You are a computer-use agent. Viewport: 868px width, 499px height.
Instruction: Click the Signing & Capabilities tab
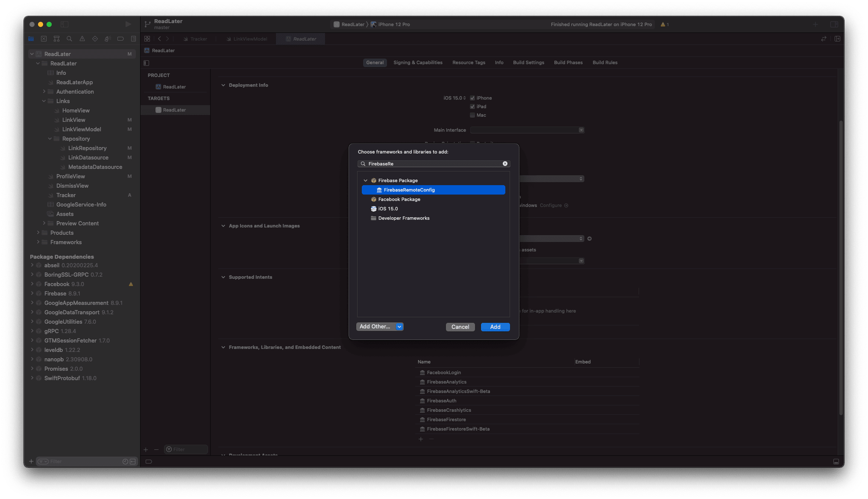[418, 62]
